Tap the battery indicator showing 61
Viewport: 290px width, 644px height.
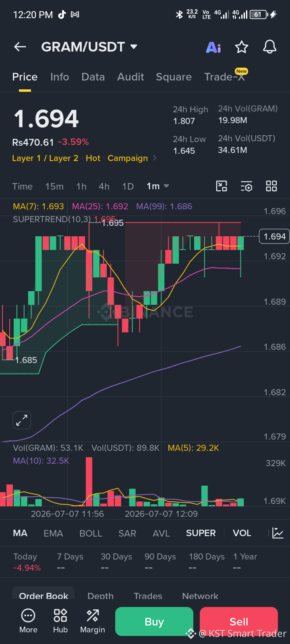[258, 14]
